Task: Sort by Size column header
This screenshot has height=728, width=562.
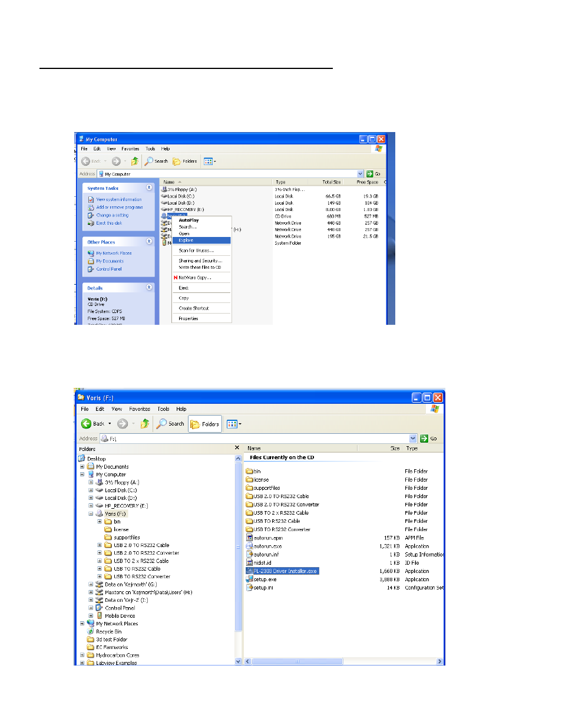Action: [x=395, y=449]
